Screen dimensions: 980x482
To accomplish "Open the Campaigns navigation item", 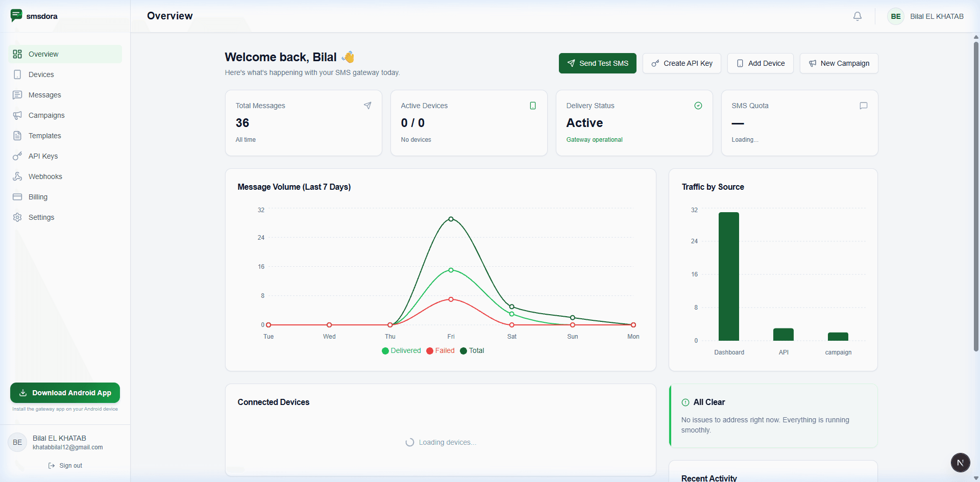I will pyautogui.click(x=46, y=115).
